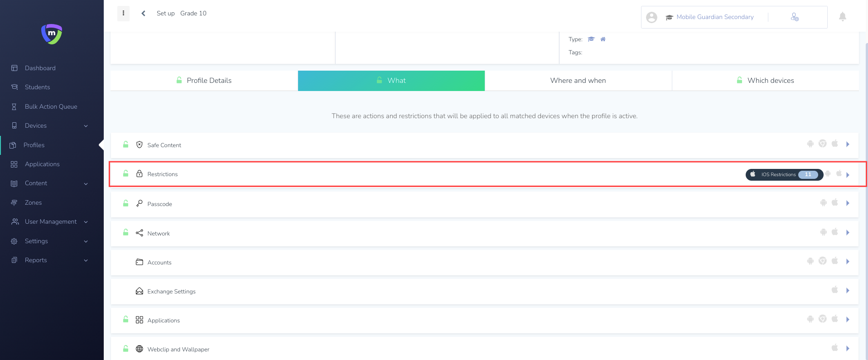Viewport: 868px width, 360px height.
Task: Click the Mobile Guardian Secondary school link
Action: (715, 17)
